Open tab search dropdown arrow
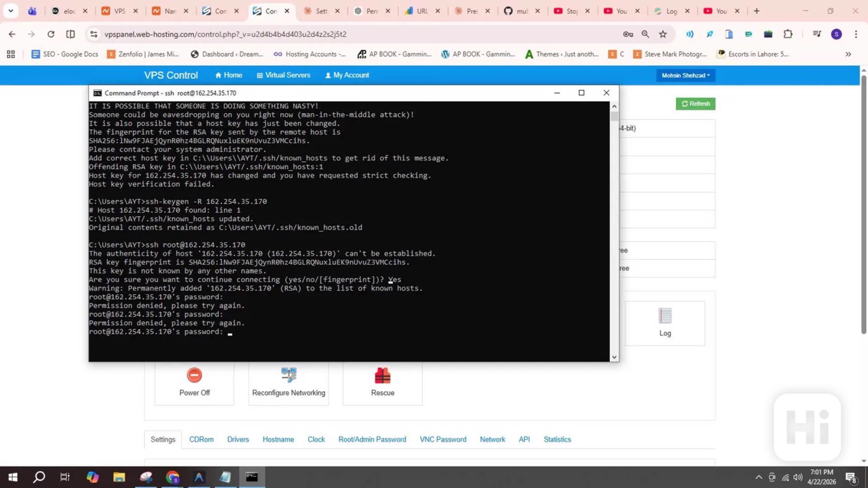 click(10, 11)
